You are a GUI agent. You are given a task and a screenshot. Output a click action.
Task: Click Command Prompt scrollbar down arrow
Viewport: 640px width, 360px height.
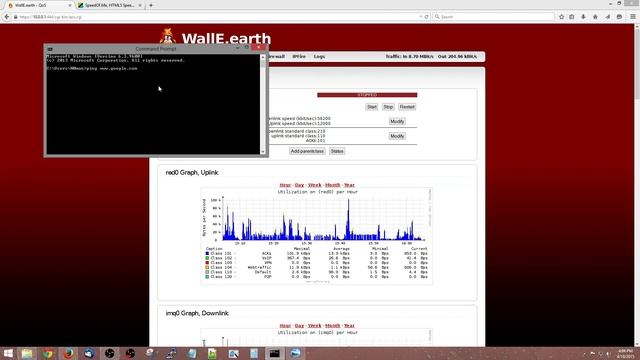point(263,152)
